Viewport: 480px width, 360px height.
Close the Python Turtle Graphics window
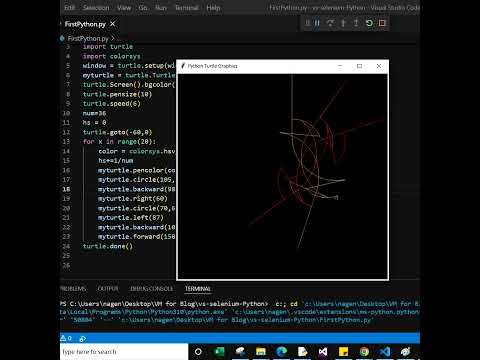[x=379, y=66]
